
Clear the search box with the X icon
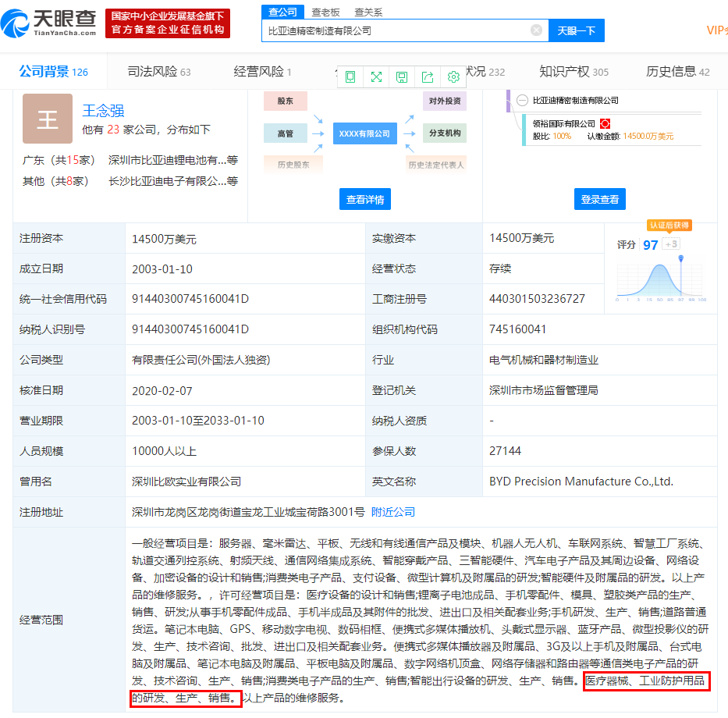click(x=536, y=30)
